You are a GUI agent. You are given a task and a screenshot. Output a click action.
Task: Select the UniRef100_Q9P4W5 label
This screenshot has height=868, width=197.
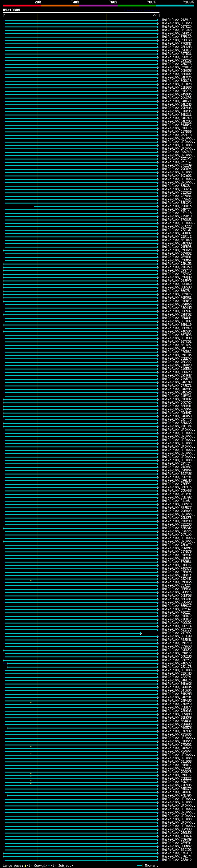click(177, 700)
